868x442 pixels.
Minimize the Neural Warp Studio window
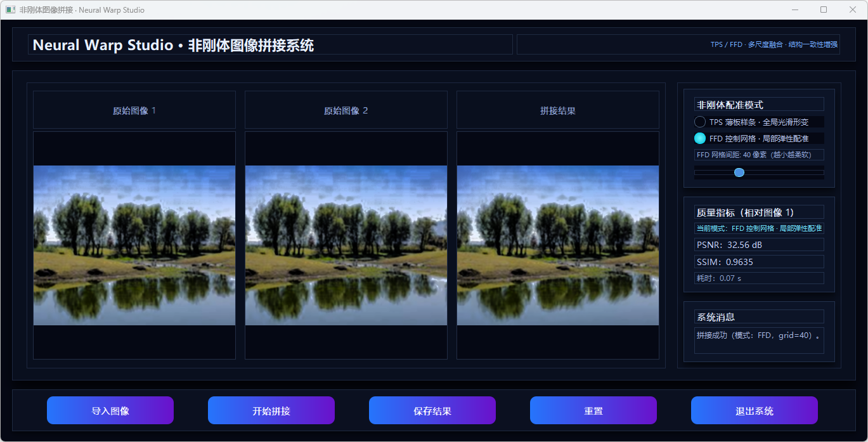click(795, 10)
